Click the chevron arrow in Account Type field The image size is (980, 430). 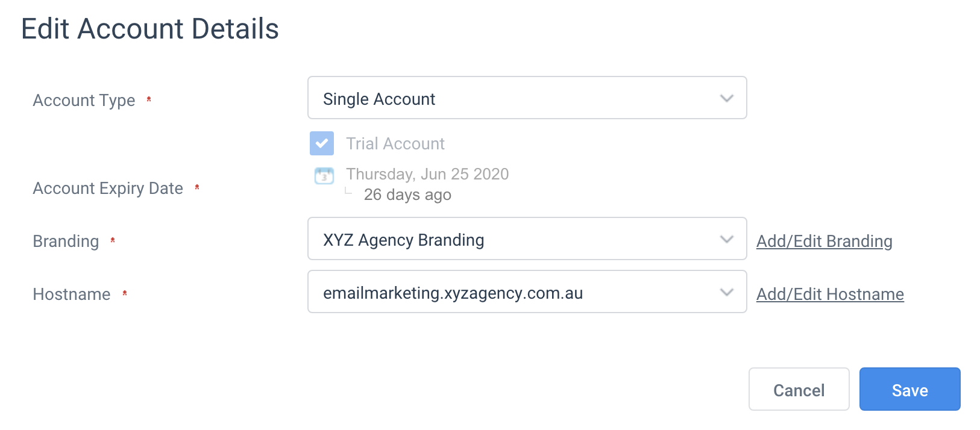[727, 98]
